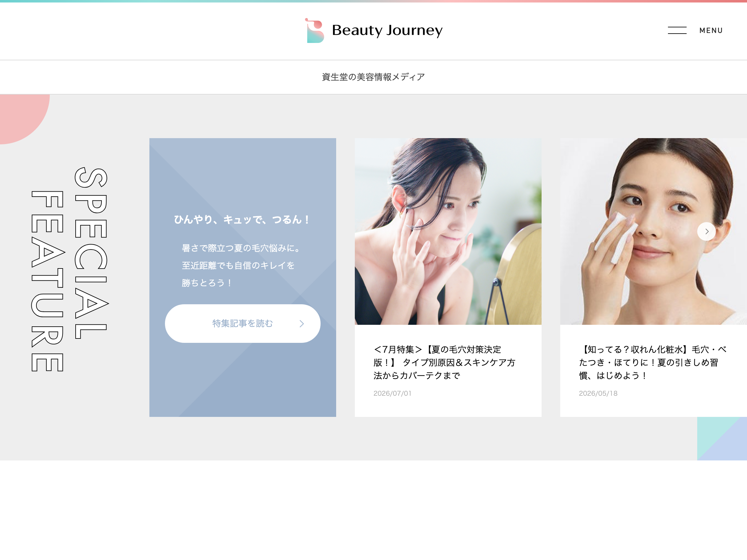Click the Beauty Journey logo icon

click(314, 30)
